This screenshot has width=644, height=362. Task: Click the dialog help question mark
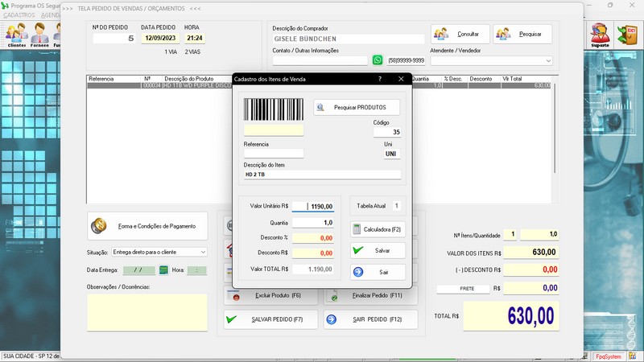380,79
